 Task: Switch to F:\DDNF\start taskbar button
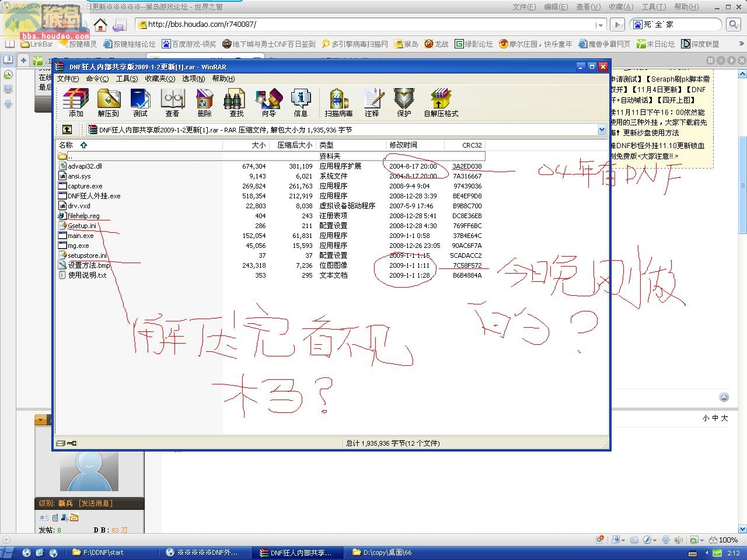(x=114, y=552)
